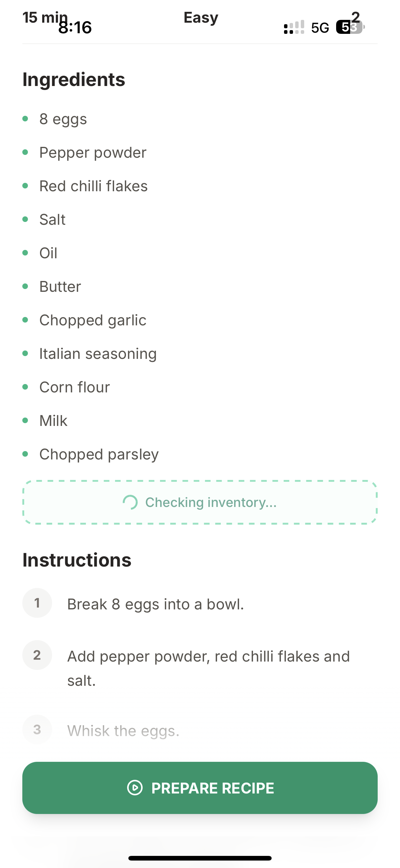Viewport: 400px width, 868px height.
Task: Select the step 1 number badge
Action: coord(37,603)
